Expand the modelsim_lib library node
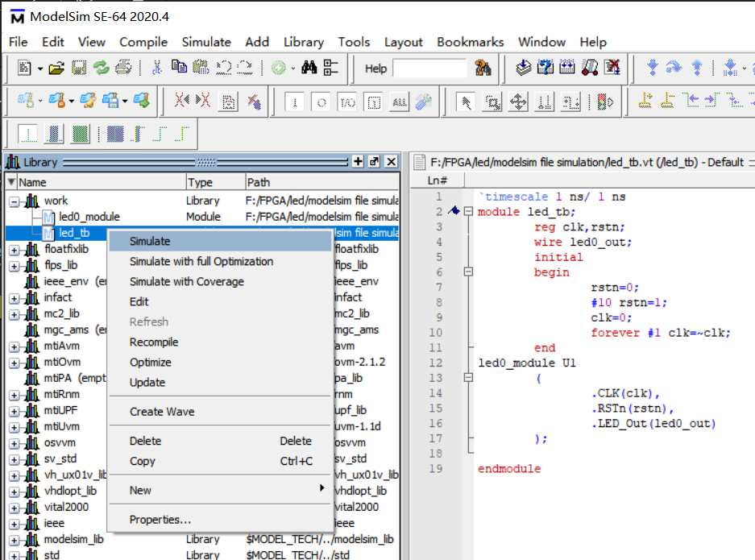This screenshot has width=755, height=560. (x=14, y=540)
